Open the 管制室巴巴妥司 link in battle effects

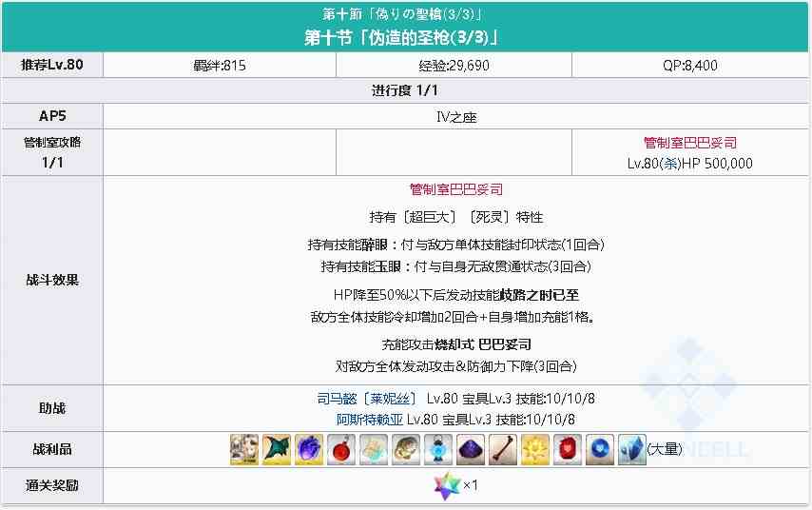(455, 189)
